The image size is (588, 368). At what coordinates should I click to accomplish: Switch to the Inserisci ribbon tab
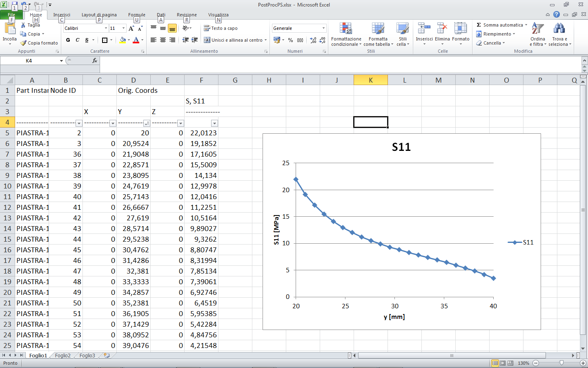[62, 15]
